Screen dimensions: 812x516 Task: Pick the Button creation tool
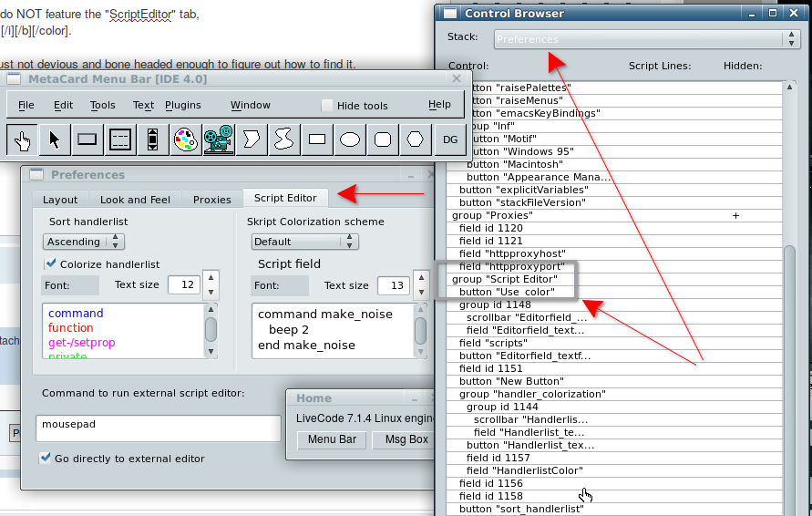[87, 139]
